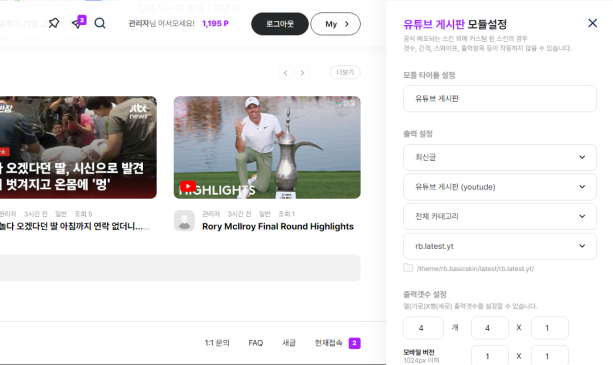Play the Rory McIlroy YouTube video icon

(x=188, y=186)
